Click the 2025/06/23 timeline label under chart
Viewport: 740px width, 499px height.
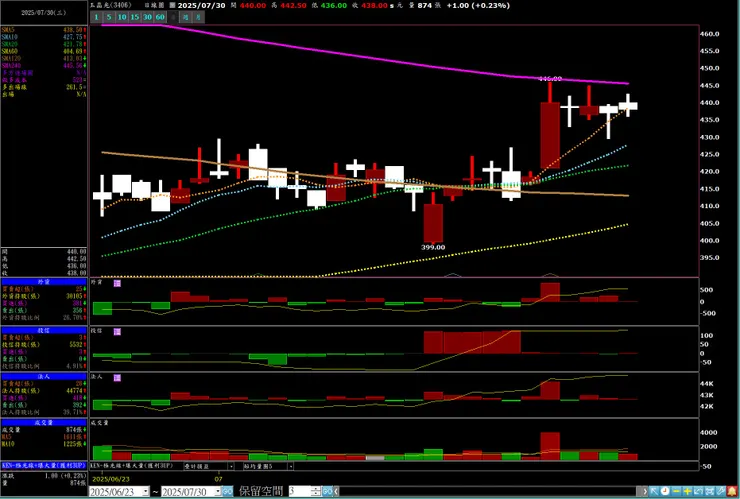(111, 479)
